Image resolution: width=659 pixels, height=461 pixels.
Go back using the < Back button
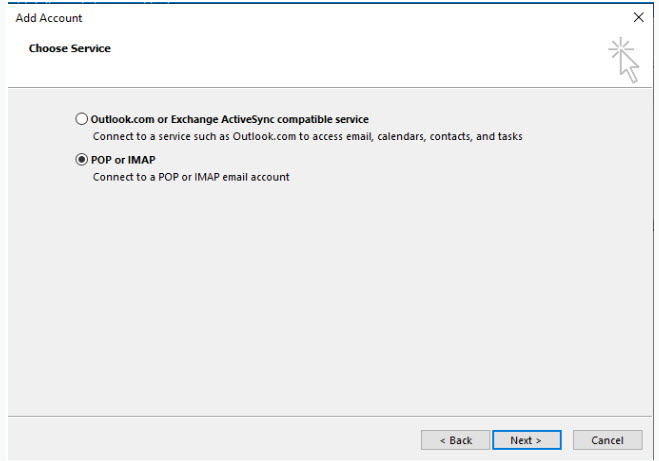(455, 440)
